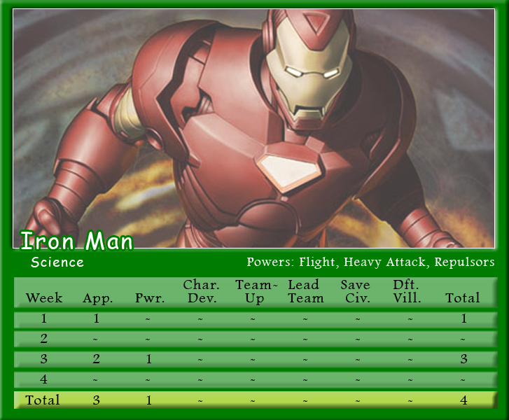Viewport: 509px width, 420px height.
Task: Select the Save Civ. column header
Action: coord(358,291)
